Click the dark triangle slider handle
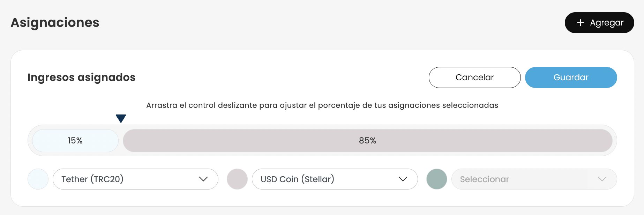Screen dimensions: 644x215 tap(121, 118)
